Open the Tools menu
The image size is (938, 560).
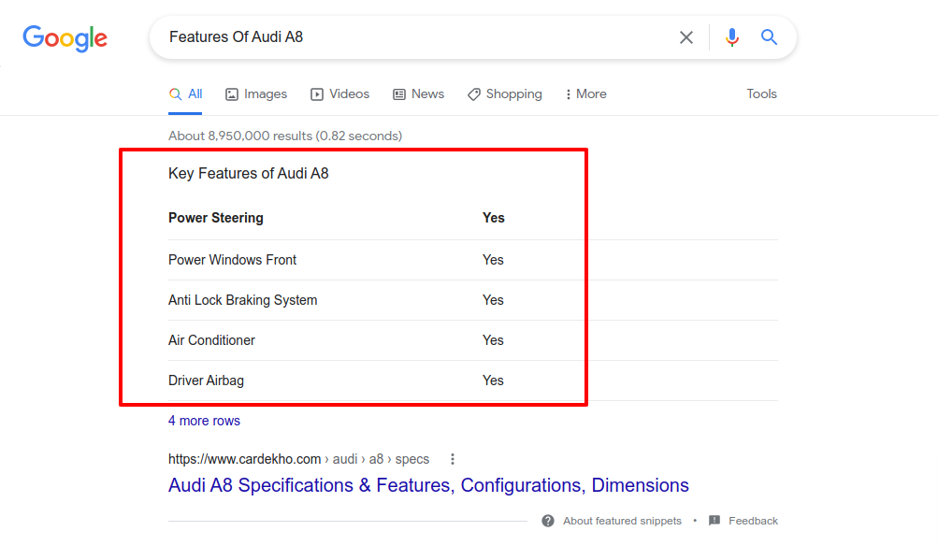pyautogui.click(x=761, y=93)
